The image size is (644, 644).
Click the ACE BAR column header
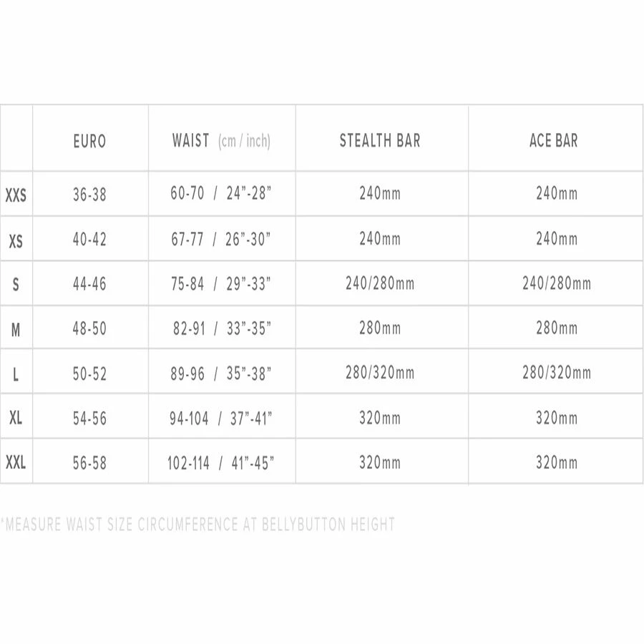554,140
